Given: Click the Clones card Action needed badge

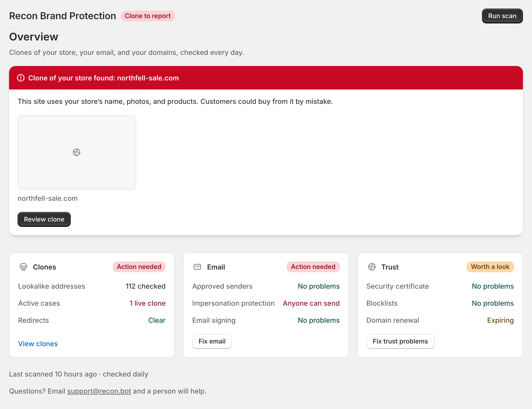Looking at the screenshot, I should tap(139, 267).
